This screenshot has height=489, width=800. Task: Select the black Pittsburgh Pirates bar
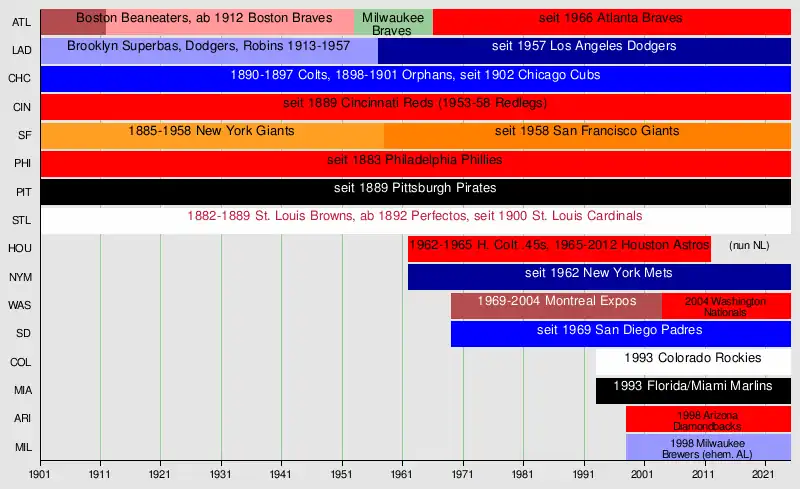[415, 188]
